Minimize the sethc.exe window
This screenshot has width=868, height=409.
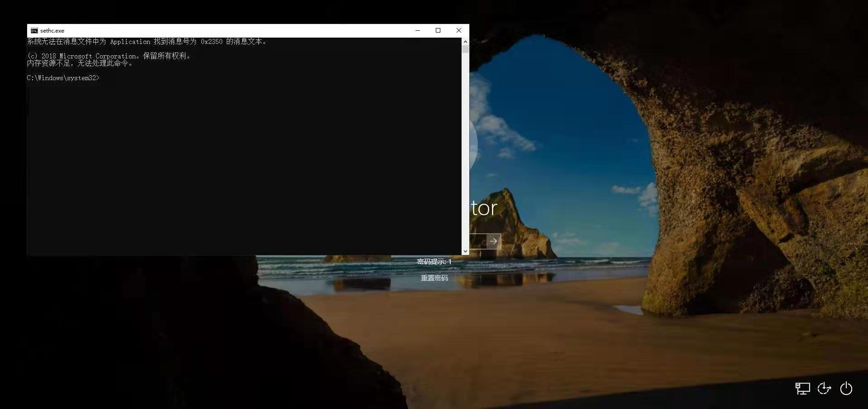pyautogui.click(x=418, y=30)
